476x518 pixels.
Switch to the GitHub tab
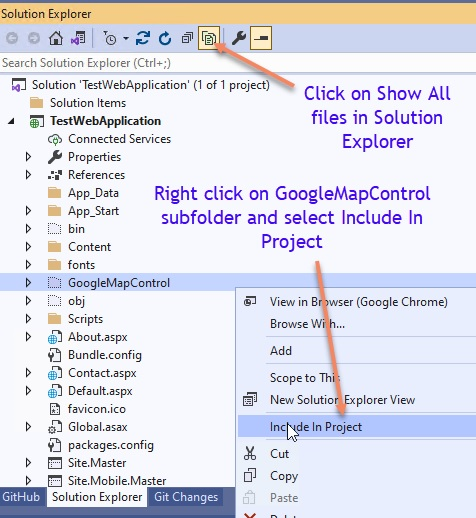click(21, 497)
